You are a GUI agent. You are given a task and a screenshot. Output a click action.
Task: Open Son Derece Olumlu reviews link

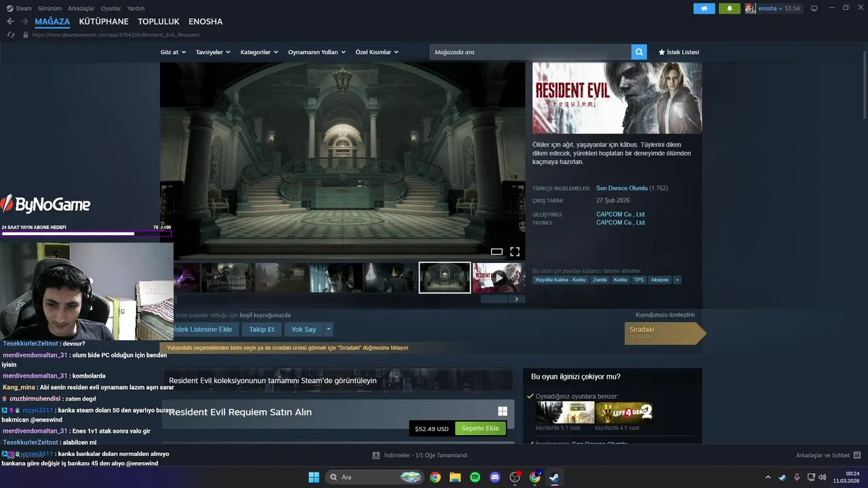point(622,188)
